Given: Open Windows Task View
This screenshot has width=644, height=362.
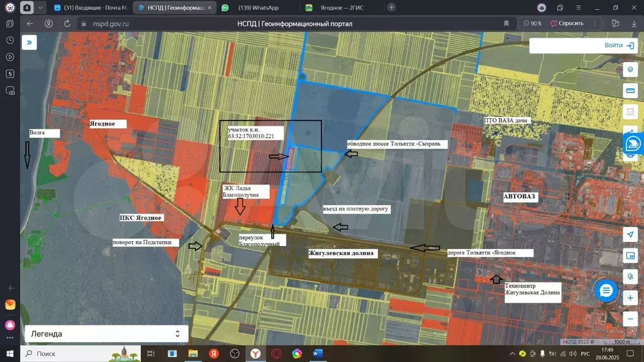Looking at the screenshot, I should click(151, 353).
